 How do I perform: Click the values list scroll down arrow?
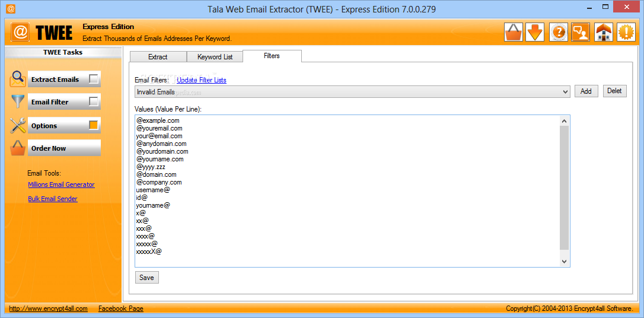click(564, 261)
